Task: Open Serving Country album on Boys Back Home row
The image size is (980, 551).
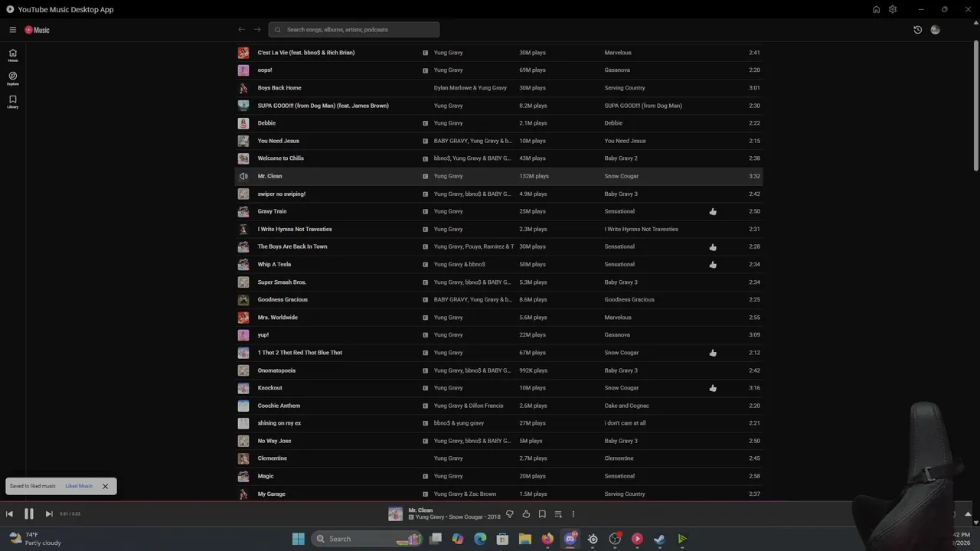Action: click(625, 88)
